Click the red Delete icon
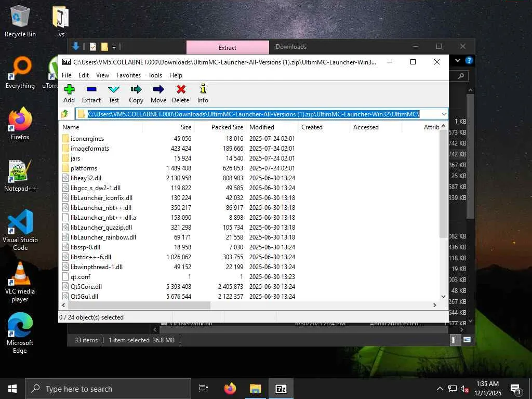This screenshot has height=399, width=532. click(x=180, y=94)
